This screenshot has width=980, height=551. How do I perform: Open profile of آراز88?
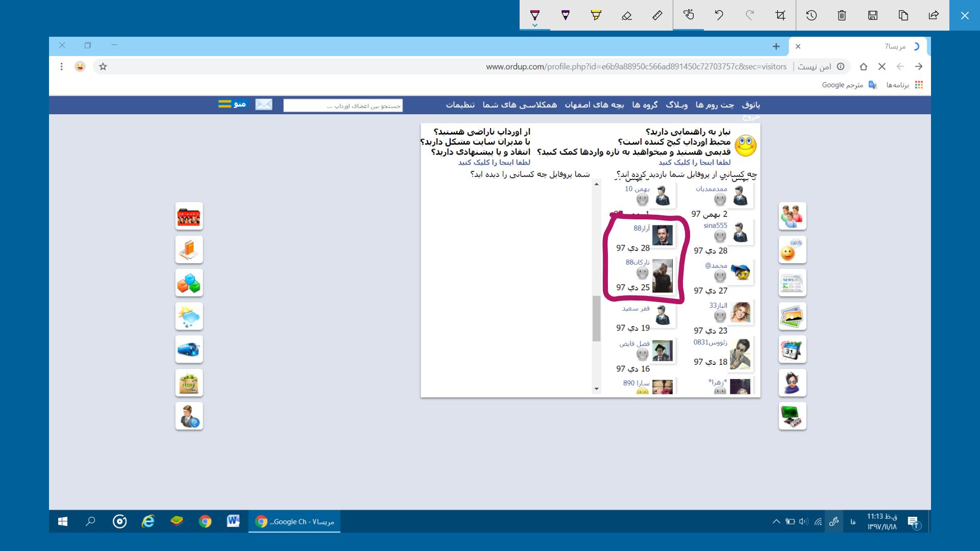pyautogui.click(x=642, y=228)
